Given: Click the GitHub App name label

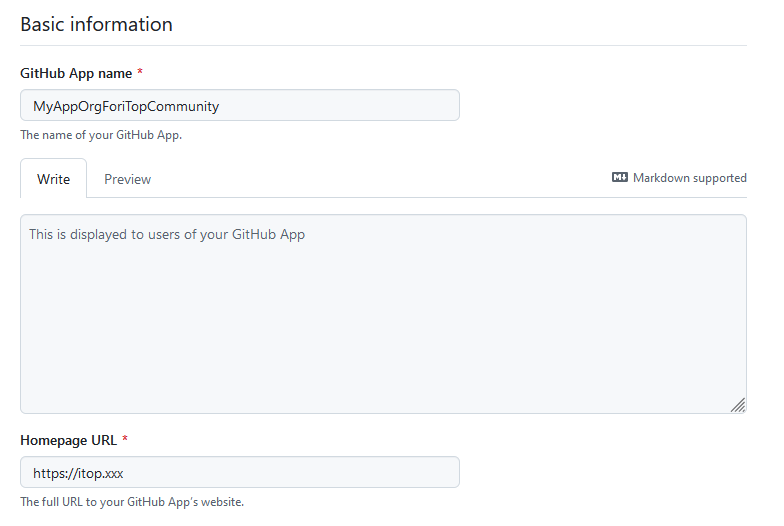Looking at the screenshot, I should click(x=75, y=73).
